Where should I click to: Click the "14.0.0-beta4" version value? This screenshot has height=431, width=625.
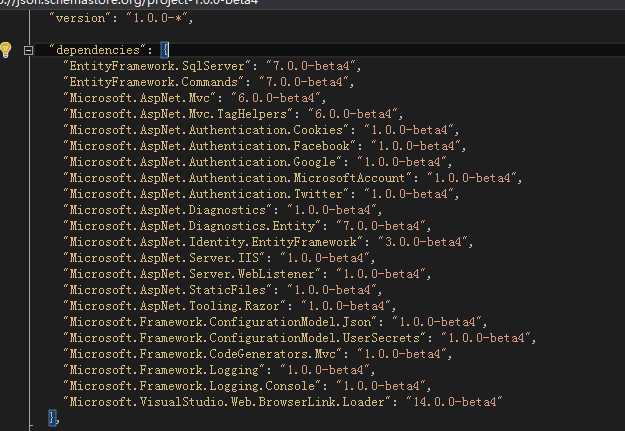[x=454, y=401]
